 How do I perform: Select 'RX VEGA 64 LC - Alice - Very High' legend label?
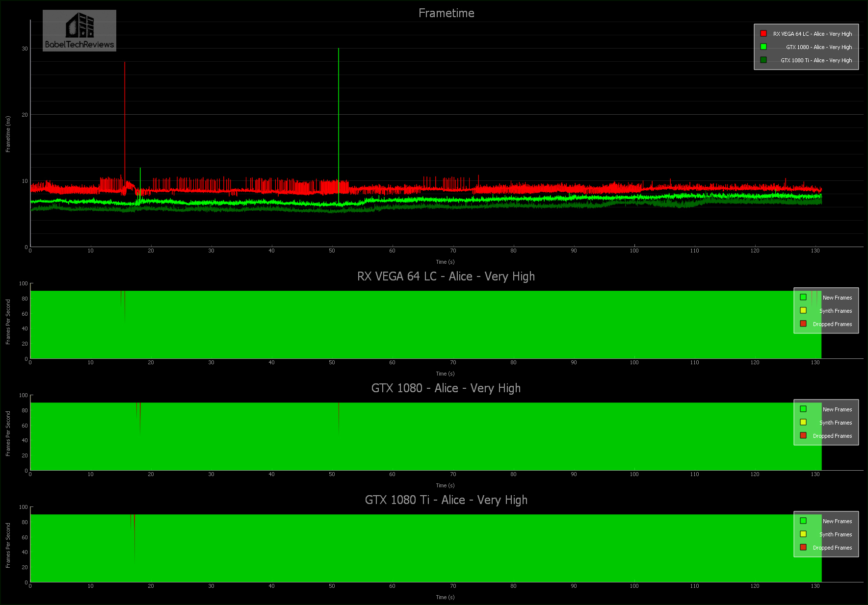click(x=813, y=34)
